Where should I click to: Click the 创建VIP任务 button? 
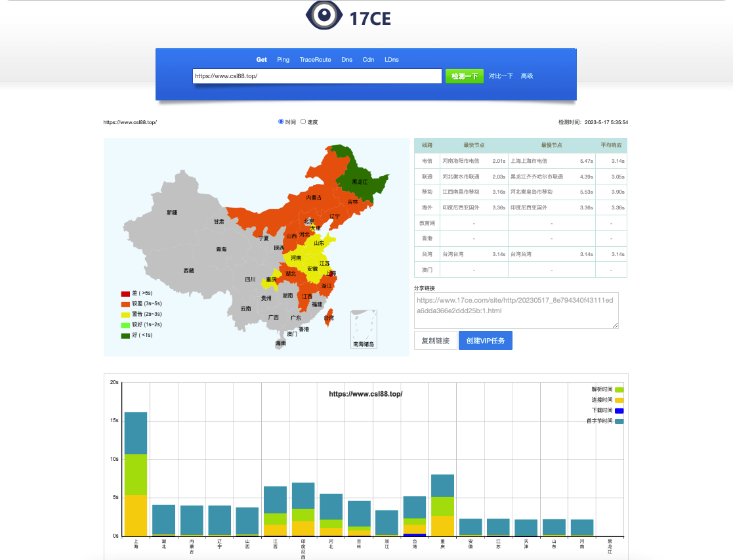[485, 341]
